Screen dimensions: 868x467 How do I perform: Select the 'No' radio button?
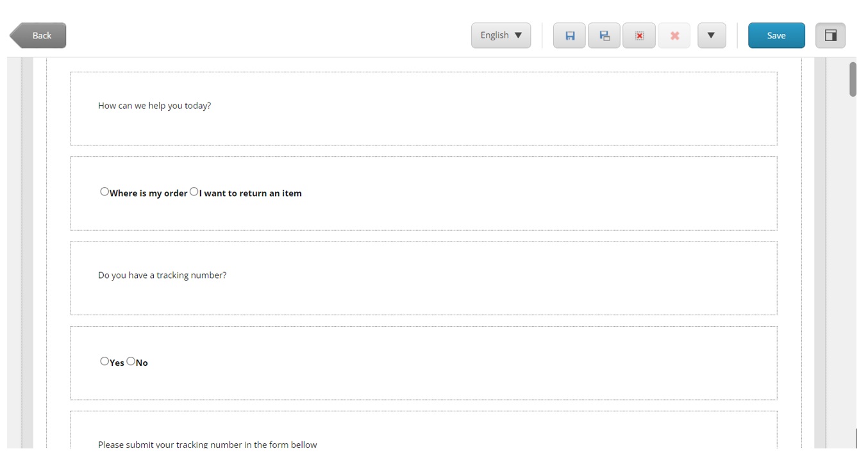131,361
